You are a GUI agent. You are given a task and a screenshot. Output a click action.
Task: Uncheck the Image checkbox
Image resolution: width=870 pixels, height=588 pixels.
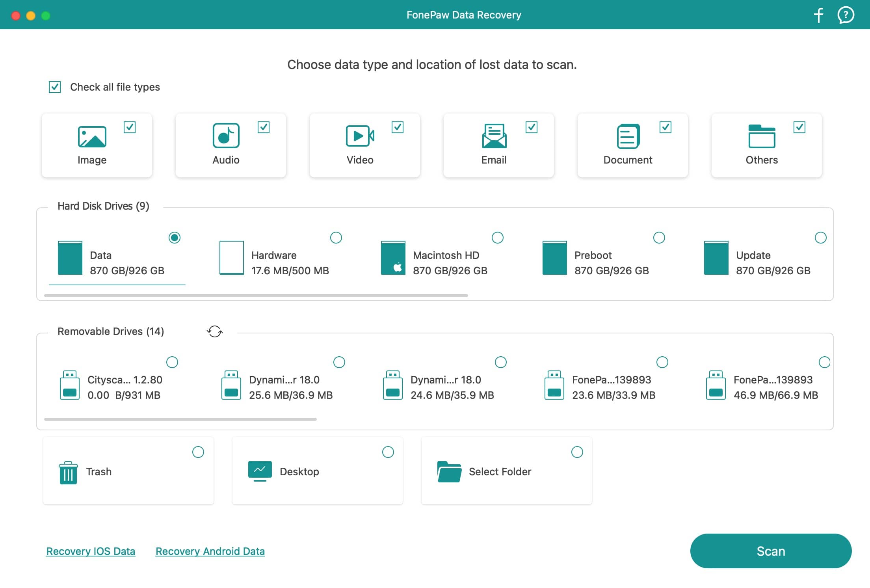(130, 127)
